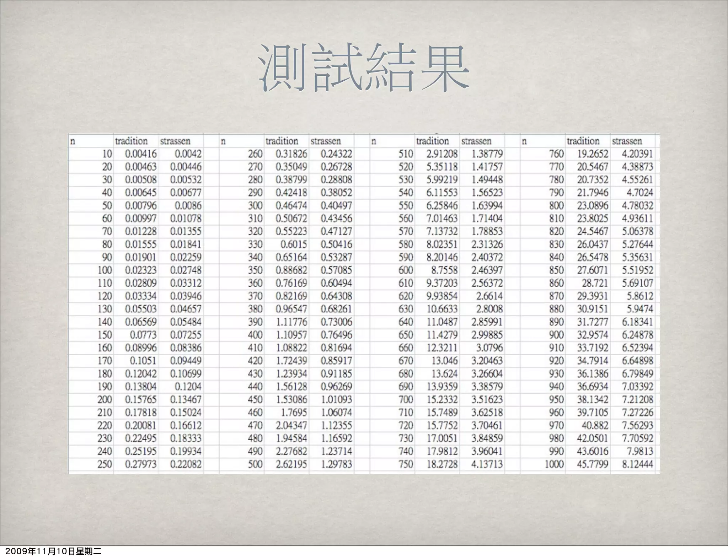
Task: Select the value 0.64308
Action: click(336, 296)
